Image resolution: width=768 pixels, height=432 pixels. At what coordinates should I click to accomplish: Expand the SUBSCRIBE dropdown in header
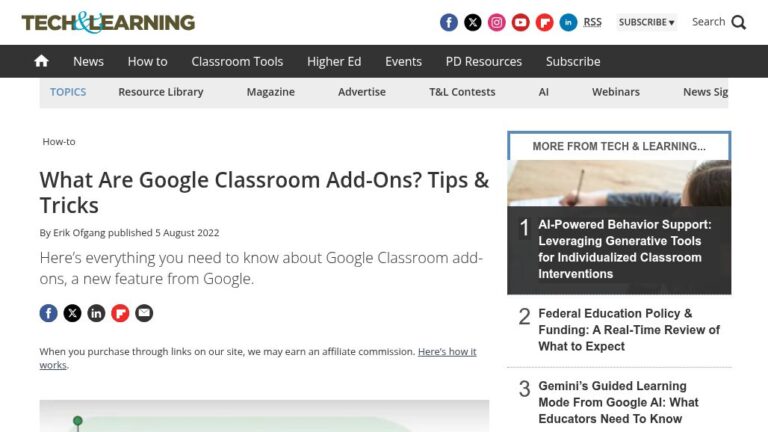(647, 23)
